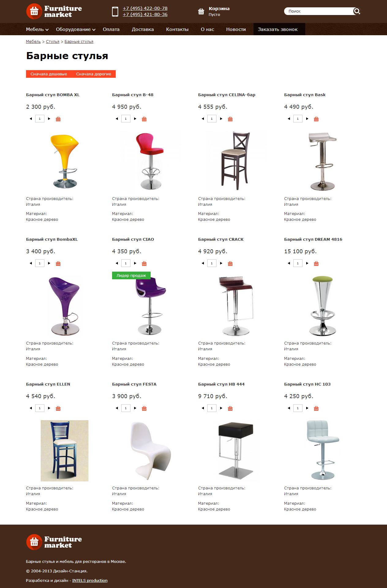Click the Поиск search field
This screenshot has height=588, width=387.
[x=318, y=11]
